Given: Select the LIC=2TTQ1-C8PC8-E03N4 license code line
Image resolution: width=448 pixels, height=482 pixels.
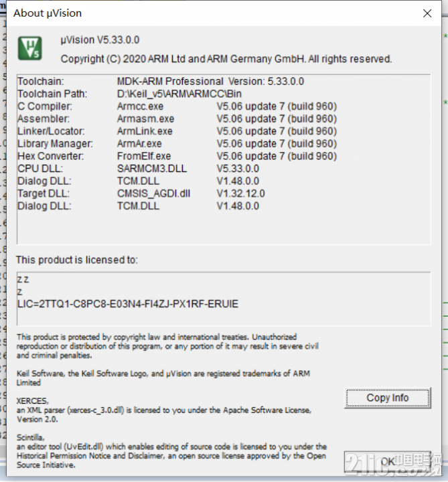Looking at the screenshot, I should pyautogui.click(x=128, y=304).
